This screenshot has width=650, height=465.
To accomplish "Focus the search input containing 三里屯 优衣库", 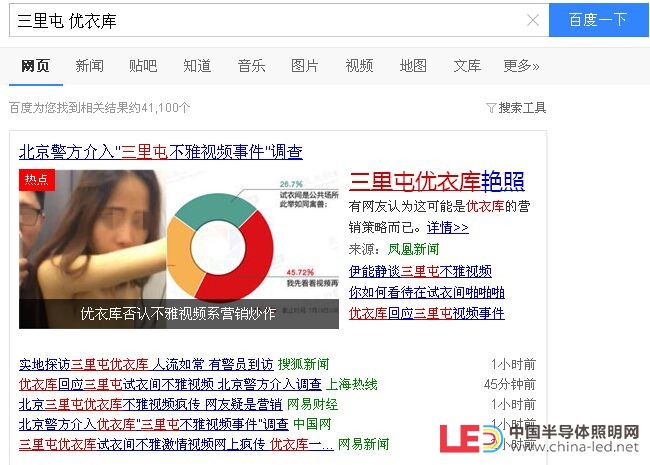I will coord(268,20).
